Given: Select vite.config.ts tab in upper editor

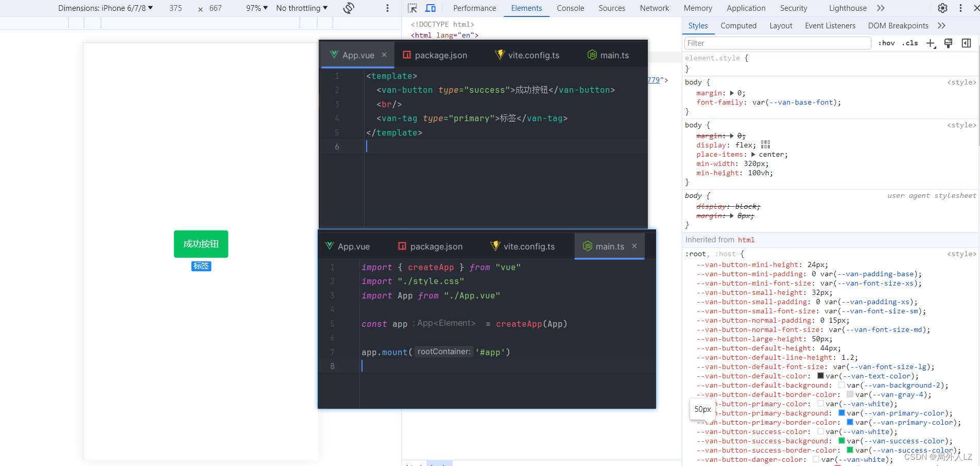Looking at the screenshot, I should pyautogui.click(x=527, y=55).
